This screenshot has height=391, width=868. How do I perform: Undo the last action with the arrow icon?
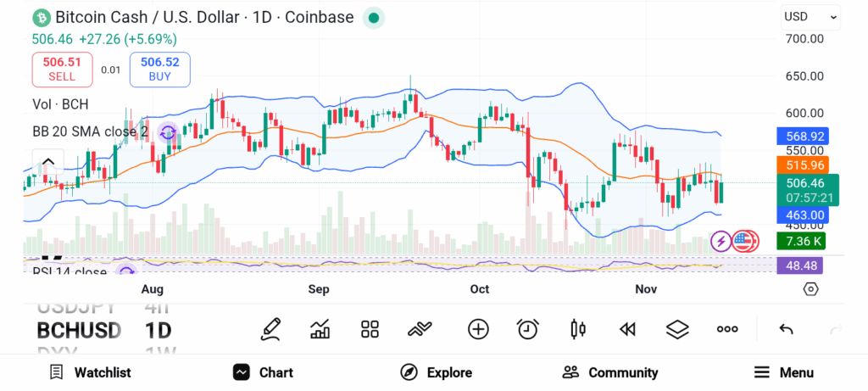click(786, 329)
